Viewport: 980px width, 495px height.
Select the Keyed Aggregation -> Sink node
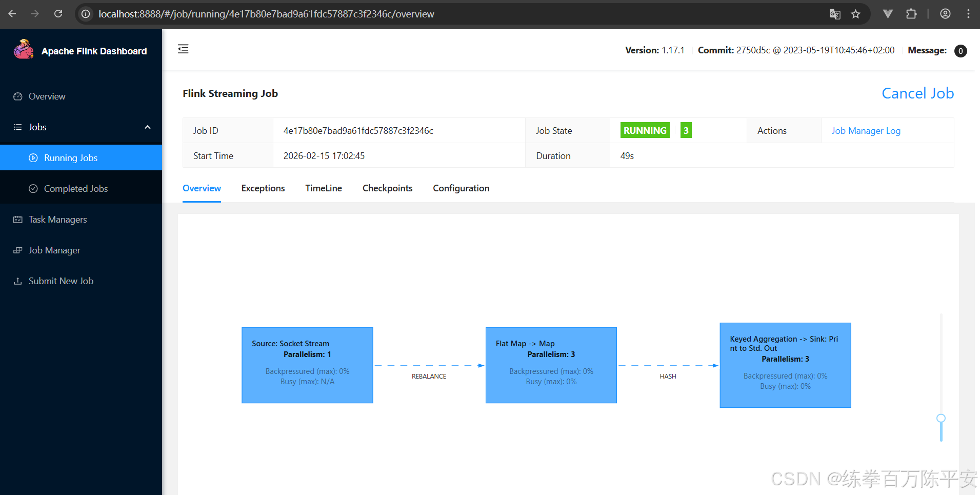pos(785,365)
